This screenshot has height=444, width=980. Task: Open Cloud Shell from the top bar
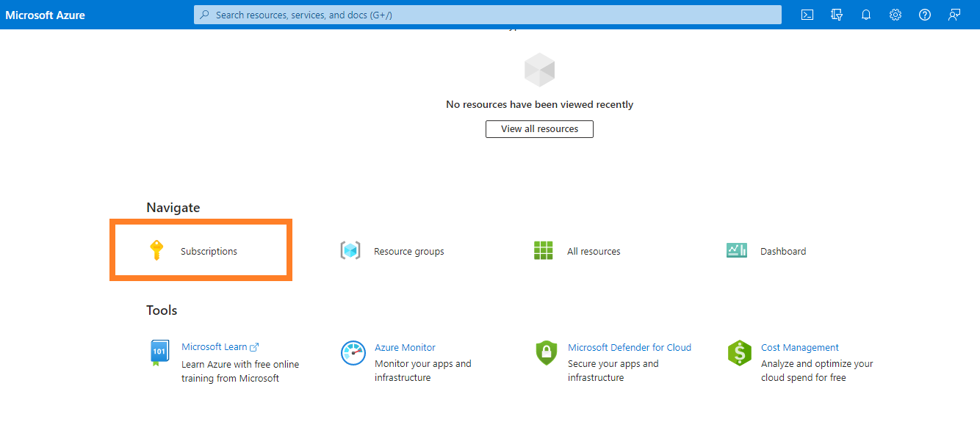[807, 15]
